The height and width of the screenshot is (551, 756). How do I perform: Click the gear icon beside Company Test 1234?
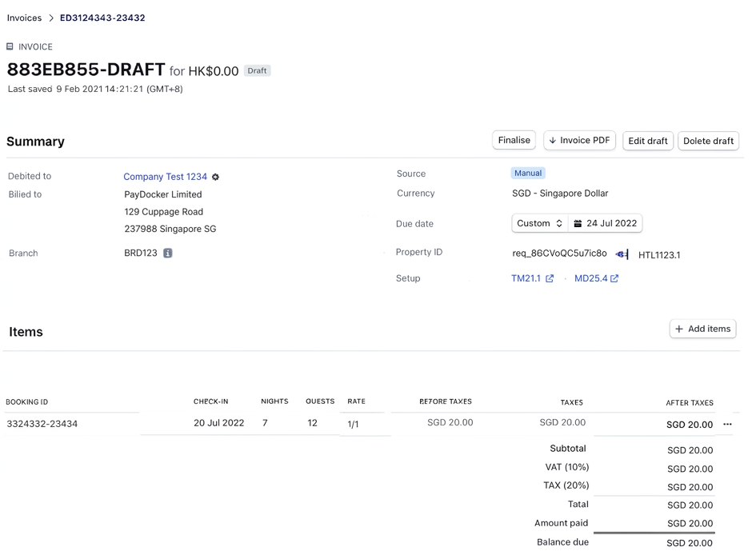click(215, 177)
